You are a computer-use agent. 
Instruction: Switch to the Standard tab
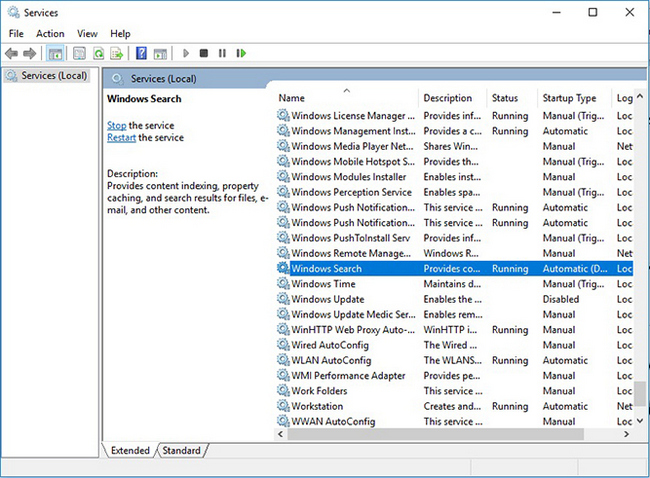click(182, 451)
